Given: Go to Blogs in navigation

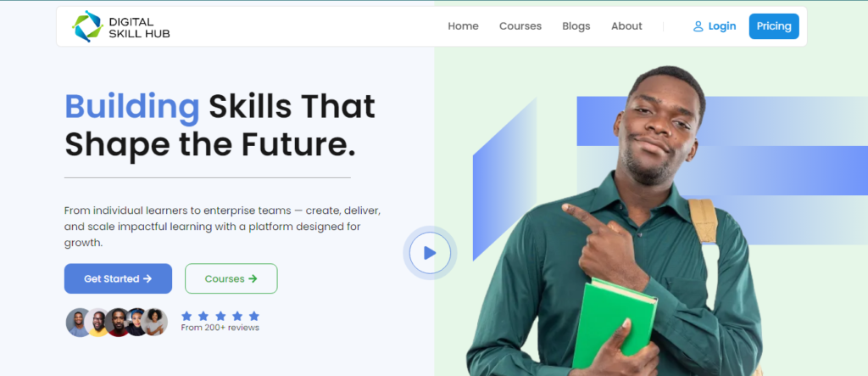Looking at the screenshot, I should pos(576,26).
